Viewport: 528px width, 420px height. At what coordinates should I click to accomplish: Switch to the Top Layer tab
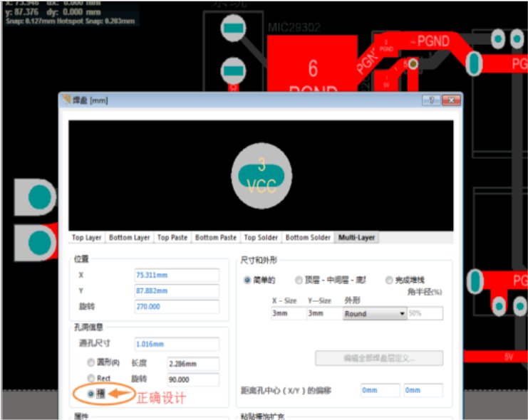[x=87, y=237]
